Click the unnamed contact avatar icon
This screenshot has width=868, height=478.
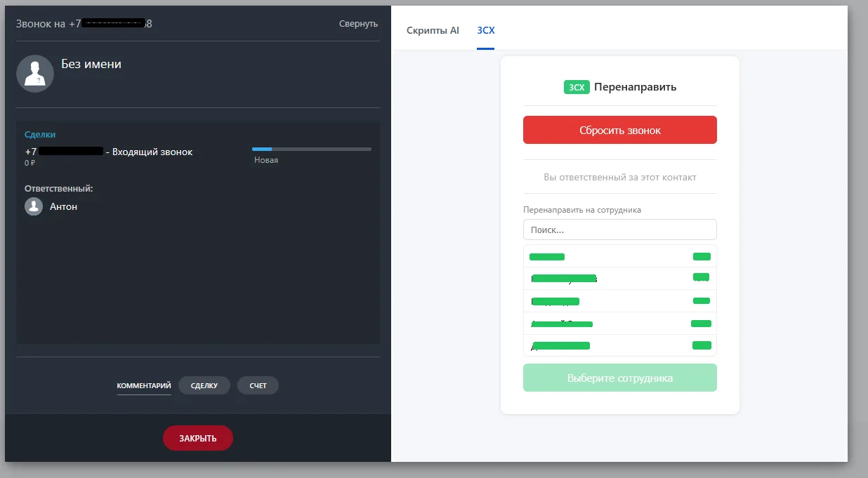click(x=35, y=73)
